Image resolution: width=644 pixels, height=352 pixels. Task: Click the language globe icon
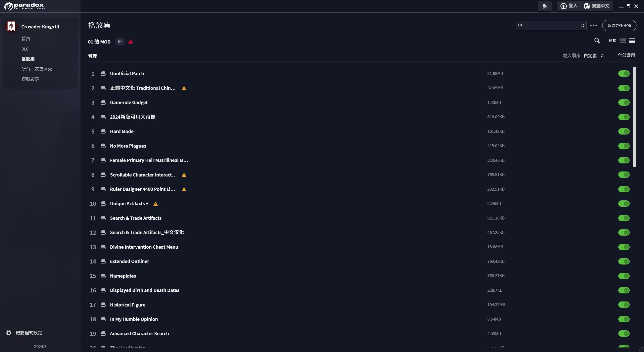tap(587, 6)
